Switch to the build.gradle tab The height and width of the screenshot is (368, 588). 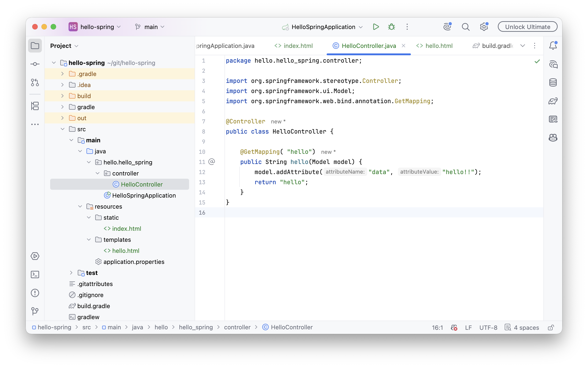point(493,46)
